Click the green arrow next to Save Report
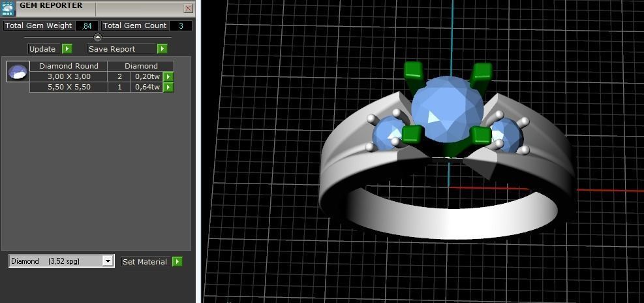 (x=162, y=49)
